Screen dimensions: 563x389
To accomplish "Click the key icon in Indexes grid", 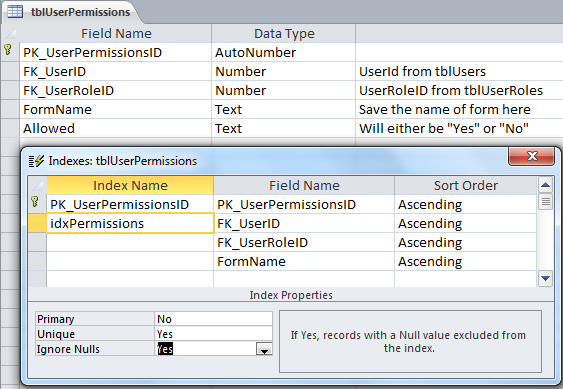I will [x=35, y=202].
